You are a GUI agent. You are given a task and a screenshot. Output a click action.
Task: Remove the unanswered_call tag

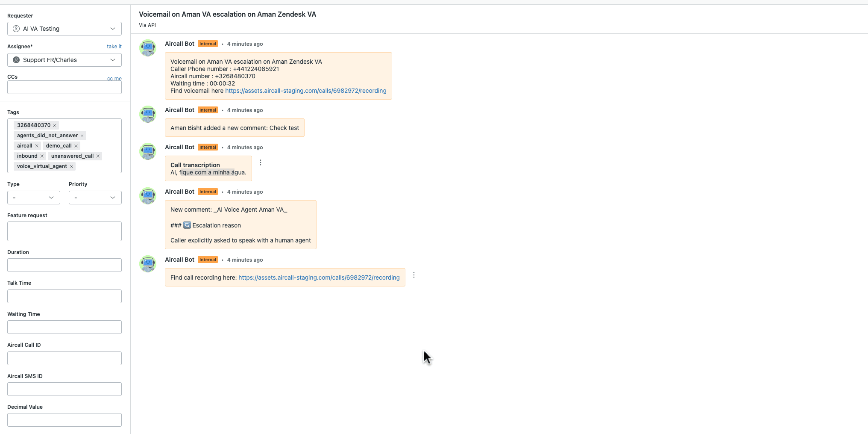(98, 156)
